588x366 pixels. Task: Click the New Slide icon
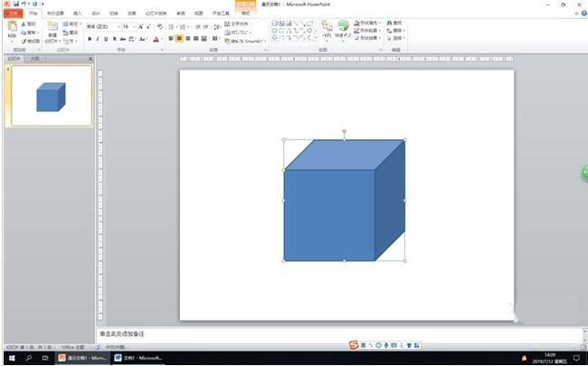click(52, 26)
